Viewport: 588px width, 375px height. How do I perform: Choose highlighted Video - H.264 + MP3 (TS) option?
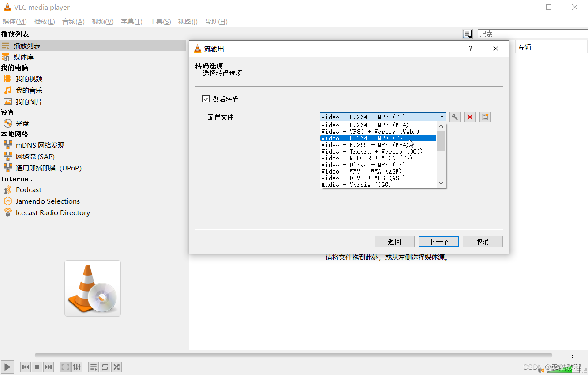pyautogui.click(x=378, y=138)
